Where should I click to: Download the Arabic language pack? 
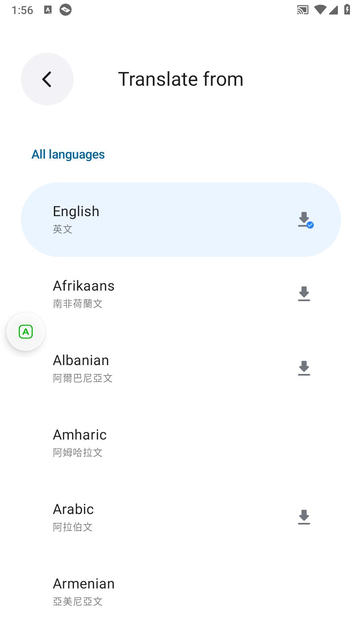click(304, 516)
